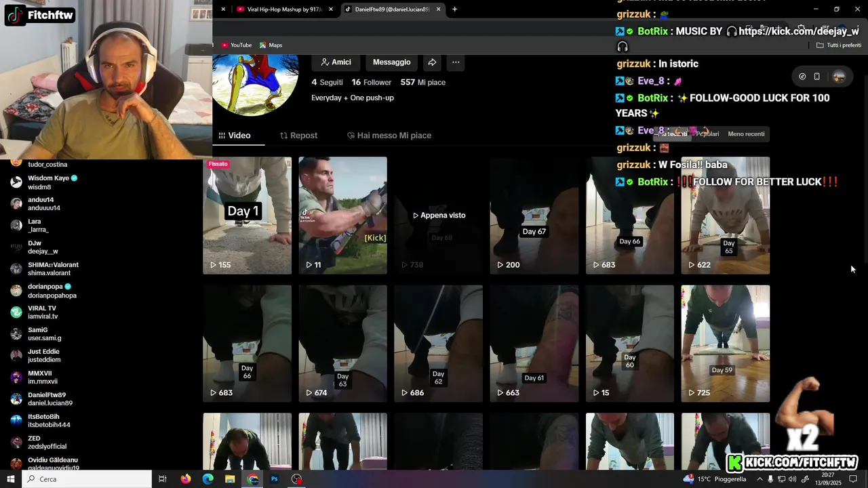This screenshot has height=488, width=868.
Task: Open the Hai messo Mi piace tab
Action: point(389,136)
